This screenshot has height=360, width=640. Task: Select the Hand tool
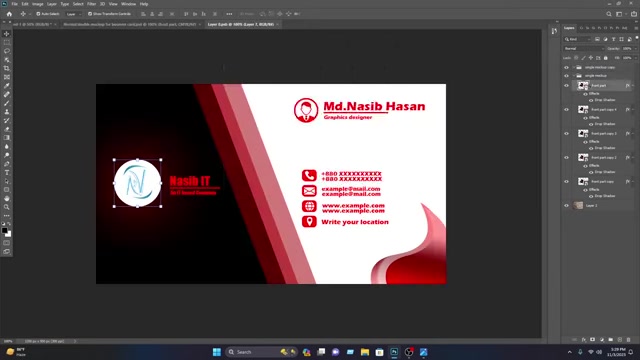7,198
